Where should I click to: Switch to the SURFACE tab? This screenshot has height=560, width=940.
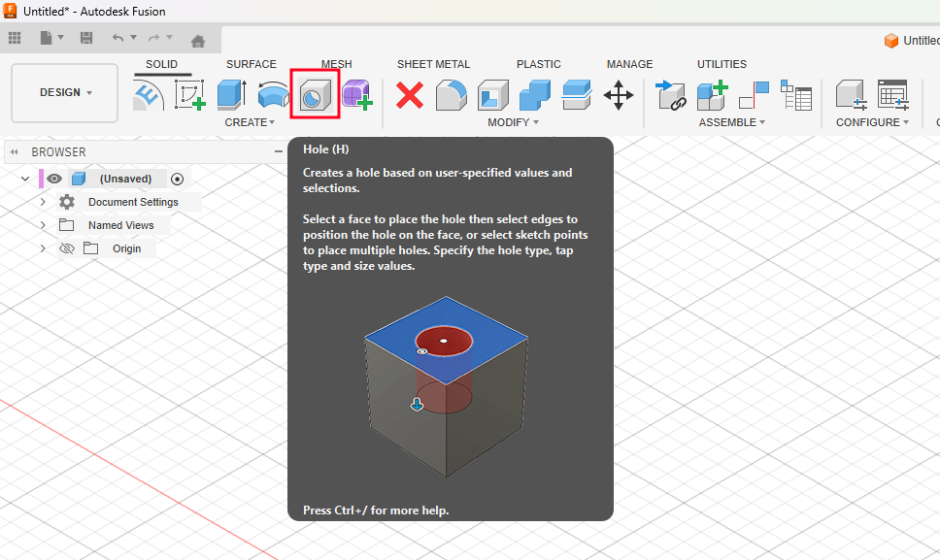252,64
